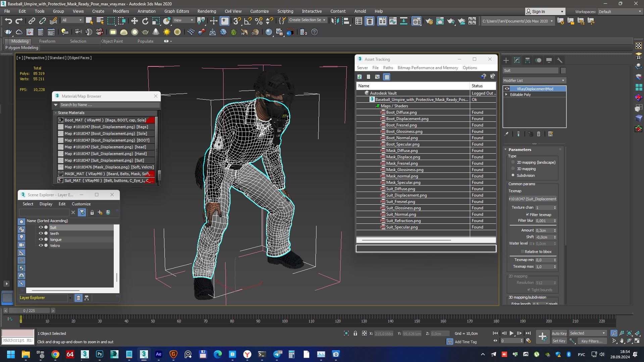Click the Texmap Suit_Displacement map button
Image resolution: width=644 pixels, height=362 pixels.
533,199
